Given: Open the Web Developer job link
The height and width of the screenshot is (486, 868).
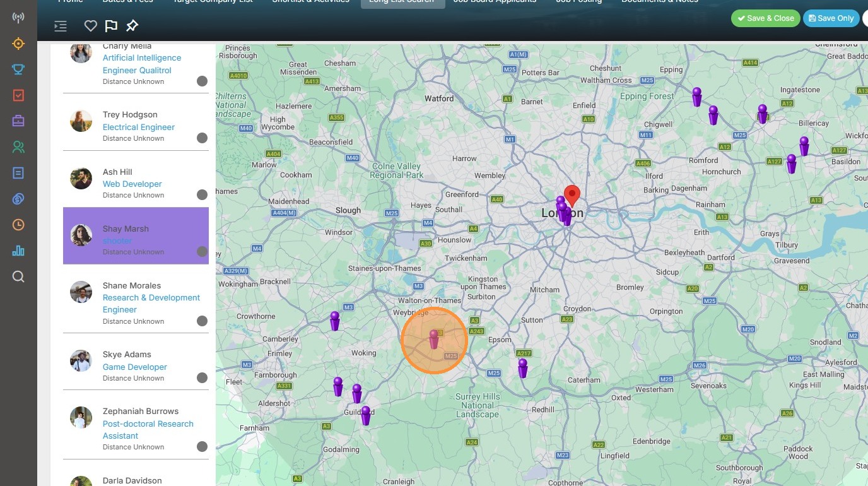Looking at the screenshot, I should coord(132,184).
